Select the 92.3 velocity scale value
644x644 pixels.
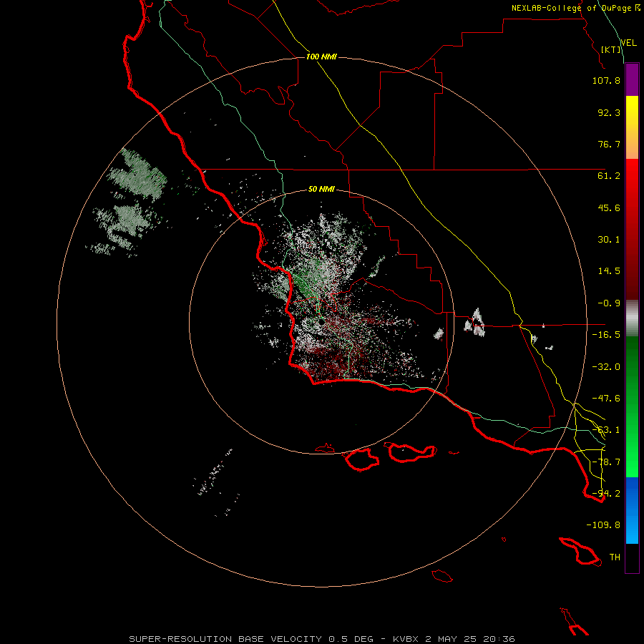[x=609, y=112]
